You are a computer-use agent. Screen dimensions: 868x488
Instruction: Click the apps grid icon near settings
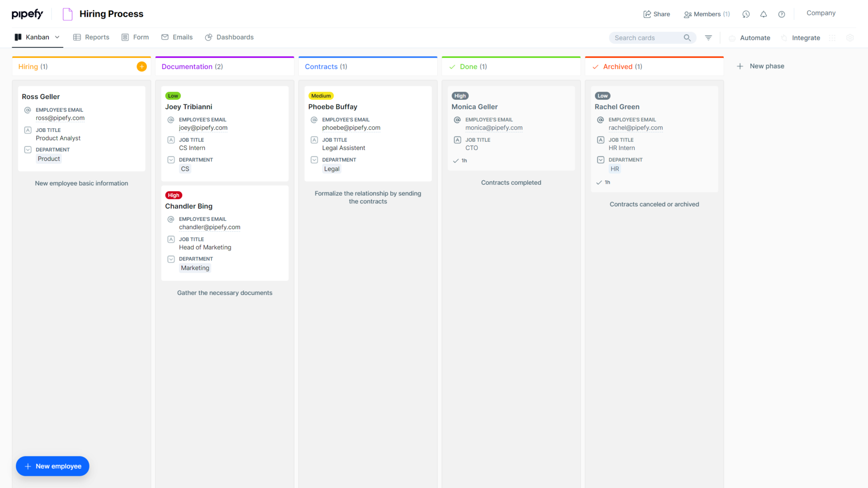point(833,38)
